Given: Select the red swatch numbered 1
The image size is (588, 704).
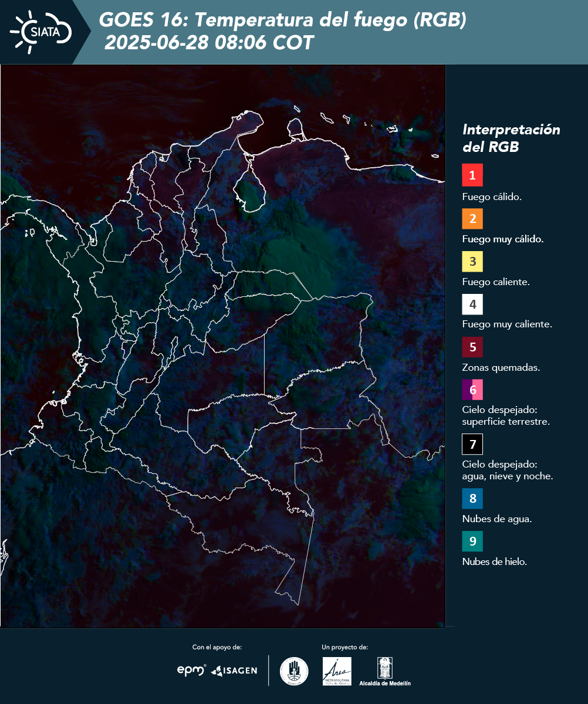Looking at the screenshot, I should [x=472, y=175].
